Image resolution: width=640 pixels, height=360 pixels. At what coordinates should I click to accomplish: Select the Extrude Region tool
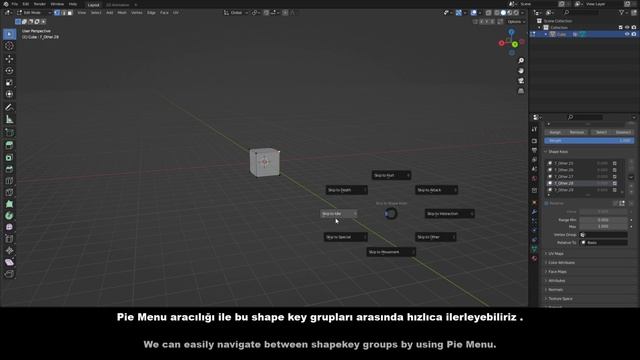tap(9, 145)
